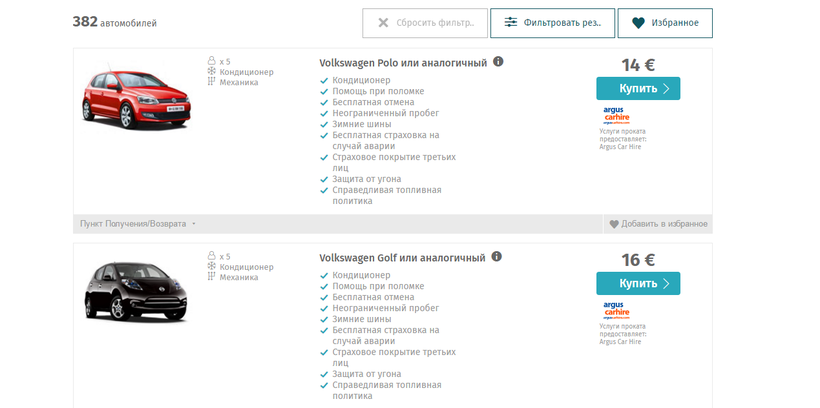820x408 pixels.
Task: Click Argus Car Hire logo for Golf
Action: [616, 310]
